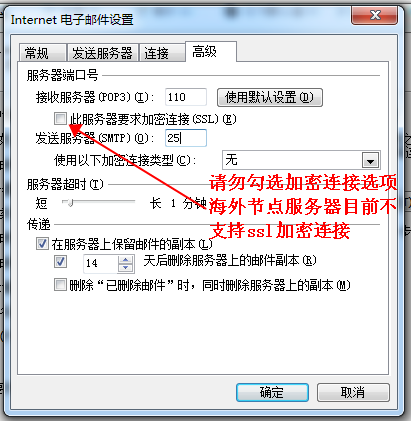Image resolution: width=411 pixels, height=421 pixels.
Task: Click the days field showing 14
Action: click(101, 264)
